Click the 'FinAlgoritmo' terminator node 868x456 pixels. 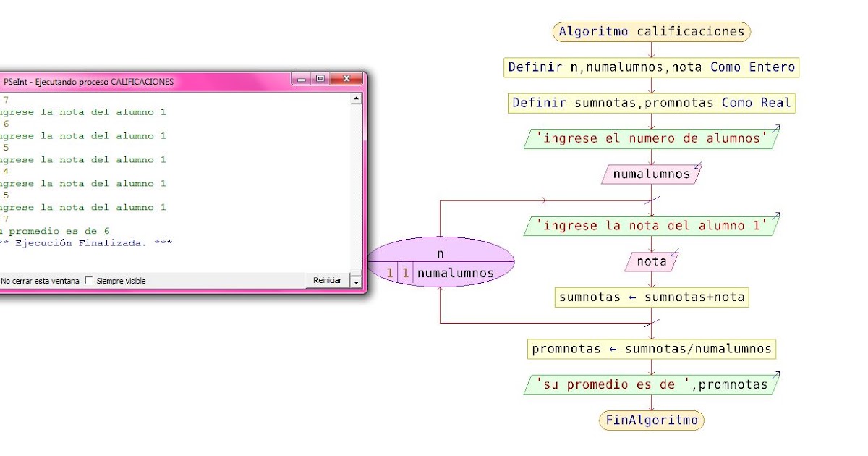(x=650, y=420)
